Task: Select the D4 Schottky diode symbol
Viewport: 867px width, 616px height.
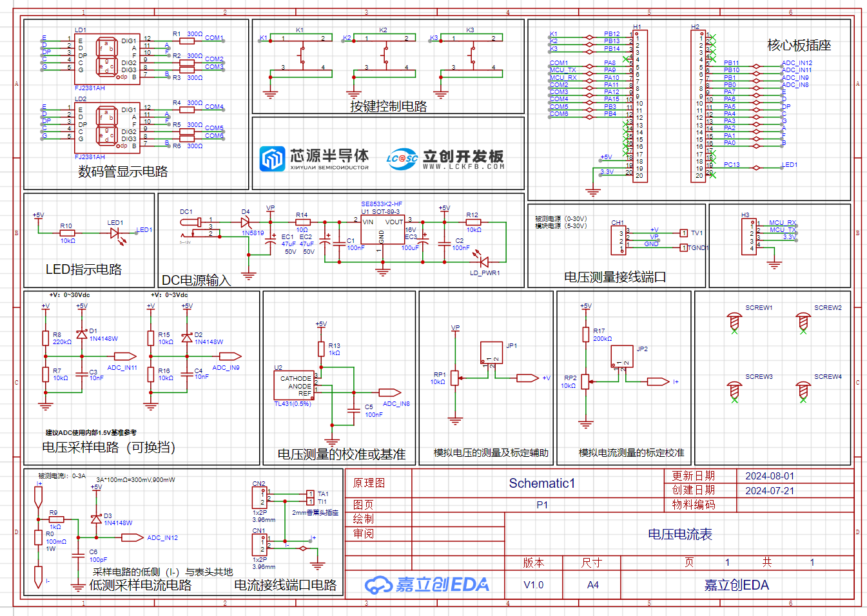Action: [245, 221]
